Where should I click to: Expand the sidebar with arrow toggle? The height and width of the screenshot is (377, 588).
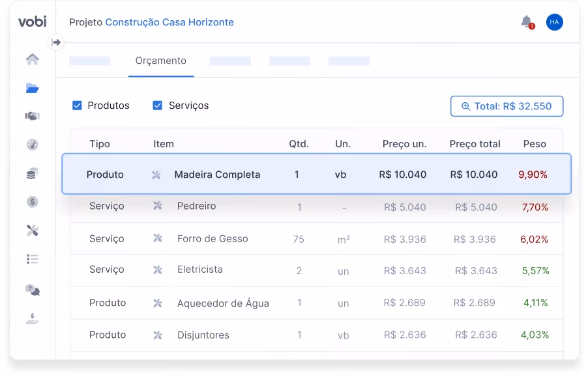[x=56, y=42]
